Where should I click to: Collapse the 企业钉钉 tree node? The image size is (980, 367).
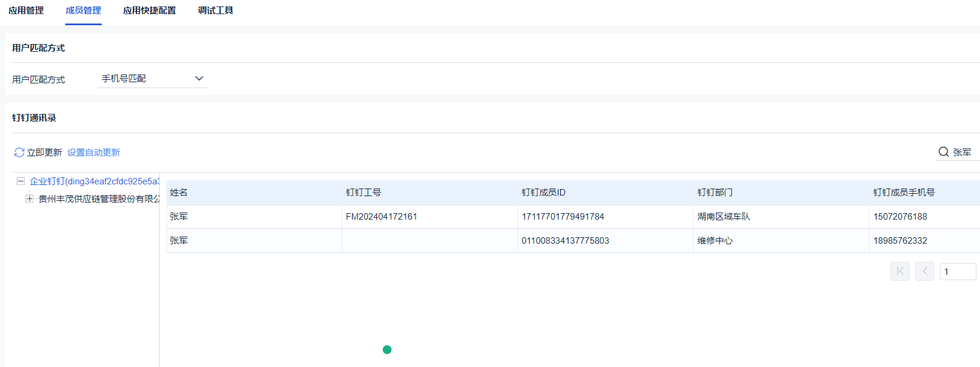click(x=21, y=181)
